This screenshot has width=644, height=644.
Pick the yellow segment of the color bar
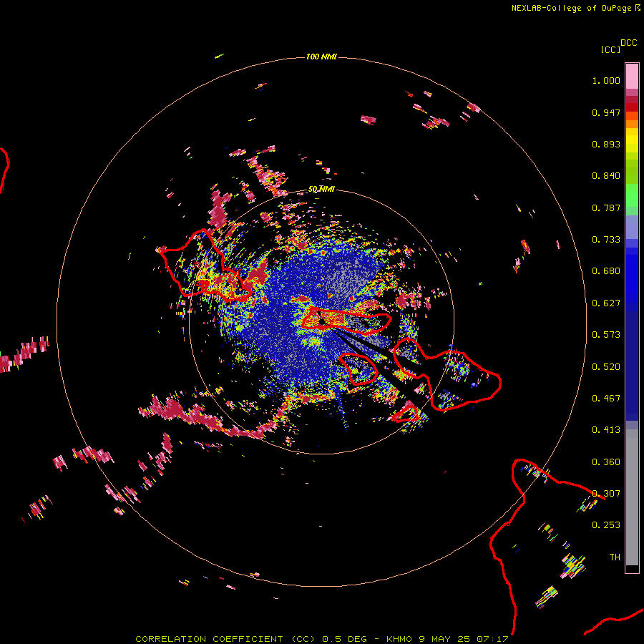632,140
